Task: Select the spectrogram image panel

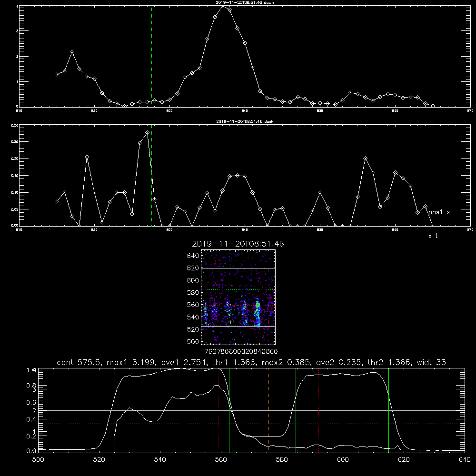Action: (238, 297)
